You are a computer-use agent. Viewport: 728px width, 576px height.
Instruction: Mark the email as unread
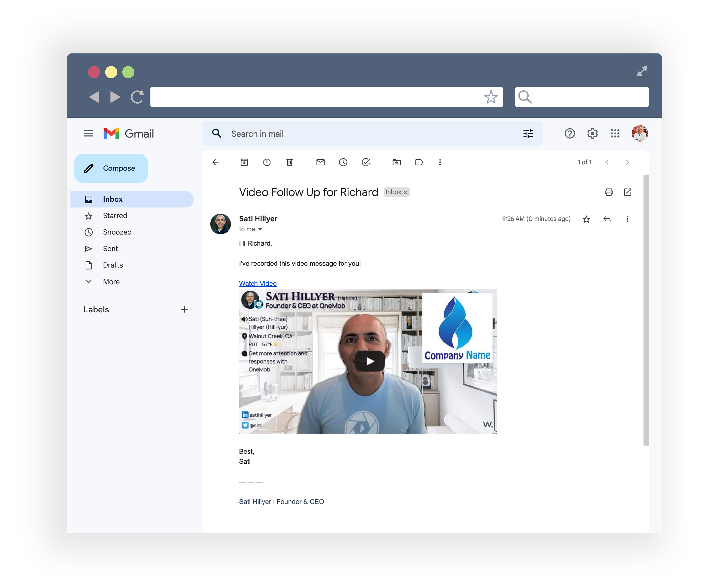coord(320,162)
